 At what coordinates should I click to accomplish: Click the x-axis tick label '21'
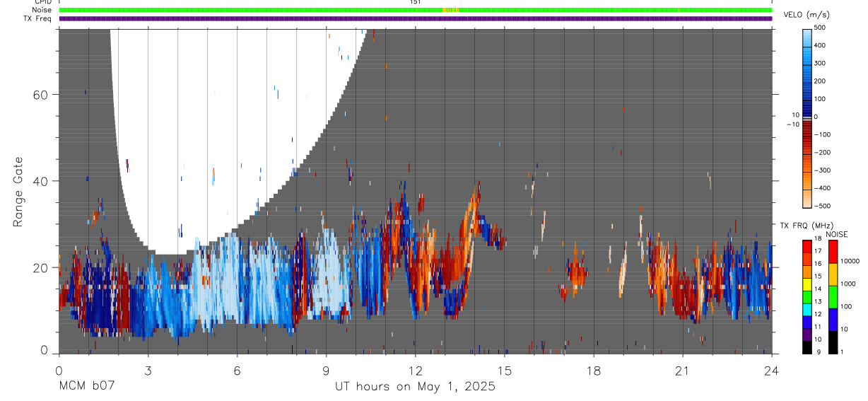[682, 371]
